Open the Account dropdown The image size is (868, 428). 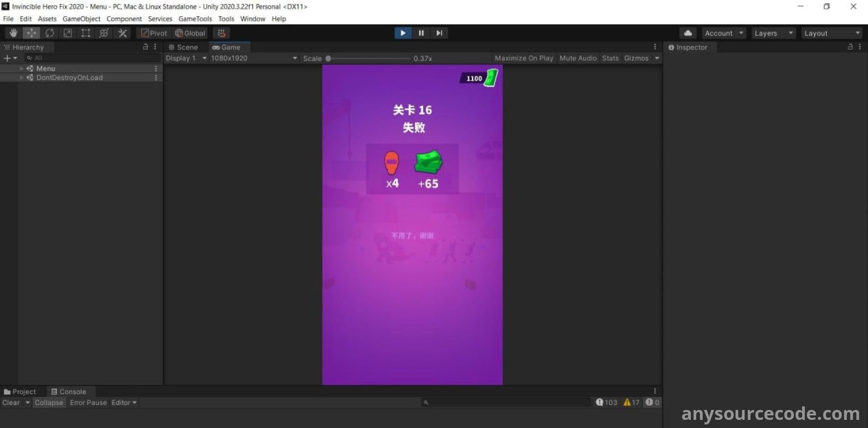click(724, 33)
